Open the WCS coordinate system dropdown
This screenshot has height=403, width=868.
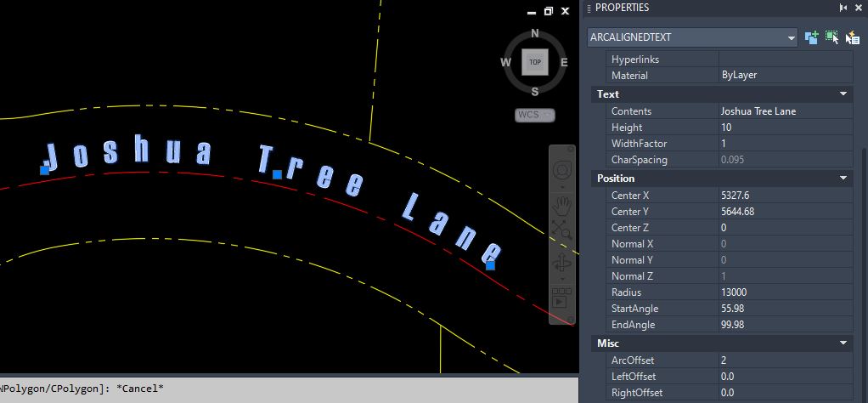(535, 116)
